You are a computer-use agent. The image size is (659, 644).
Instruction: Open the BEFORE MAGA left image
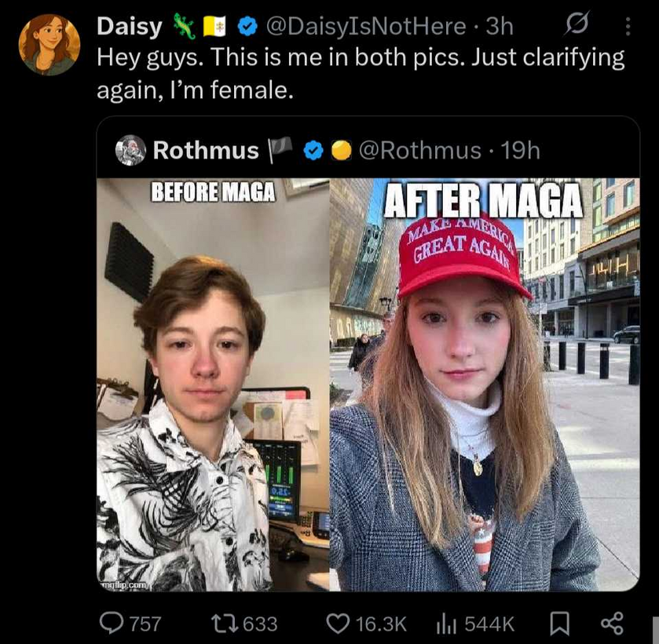[213, 385]
